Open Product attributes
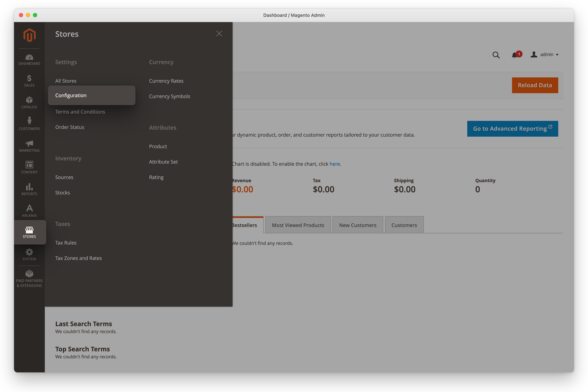The width and height of the screenshot is (588, 392). (158, 146)
